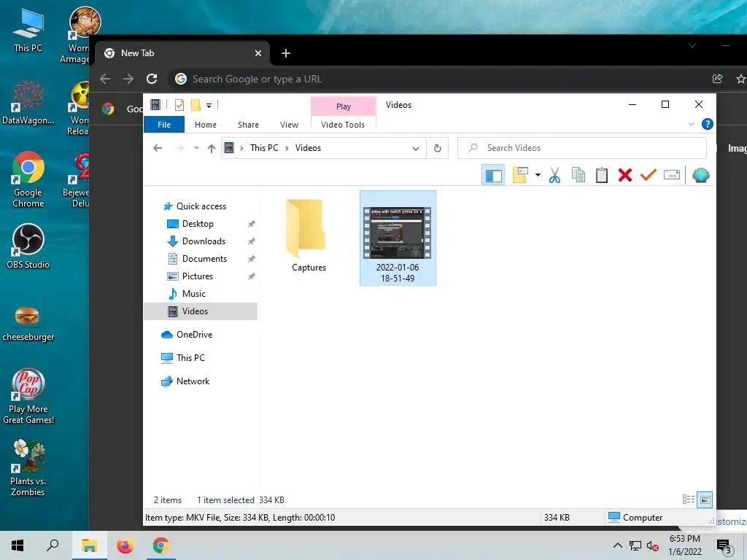The width and height of the screenshot is (747, 560).
Task: Click the quick access Properties checkmark icon
Action: (x=179, y=105)
